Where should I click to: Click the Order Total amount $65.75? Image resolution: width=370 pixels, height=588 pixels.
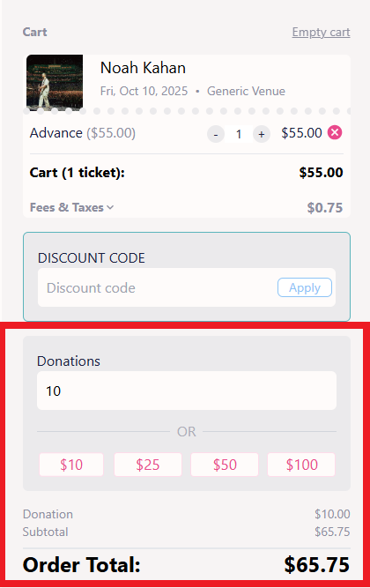click(317, 565)
